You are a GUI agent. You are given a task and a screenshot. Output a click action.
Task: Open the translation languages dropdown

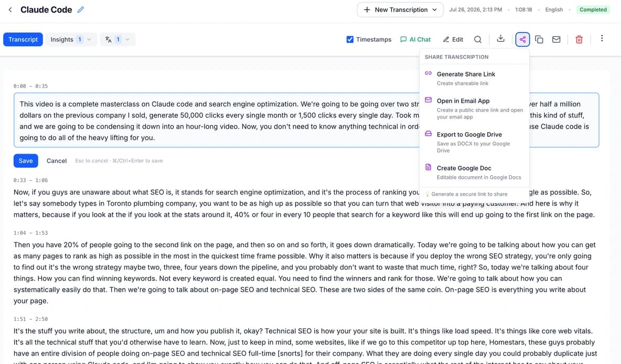(x=117, y=39)
